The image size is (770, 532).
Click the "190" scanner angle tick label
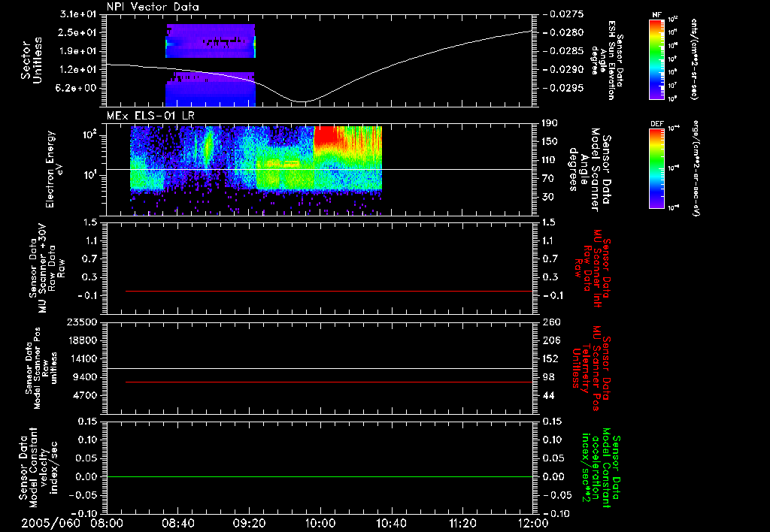[x=551, y=123]
